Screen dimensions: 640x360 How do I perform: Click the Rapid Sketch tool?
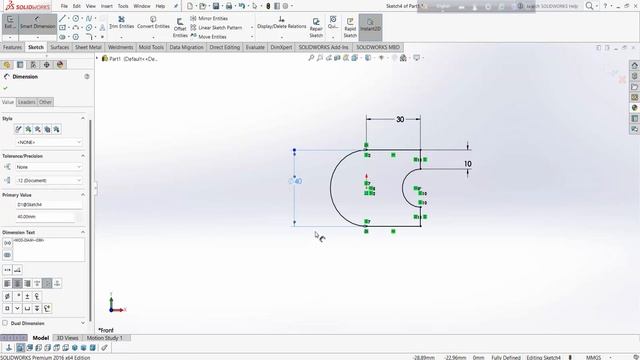pos(350,28)
